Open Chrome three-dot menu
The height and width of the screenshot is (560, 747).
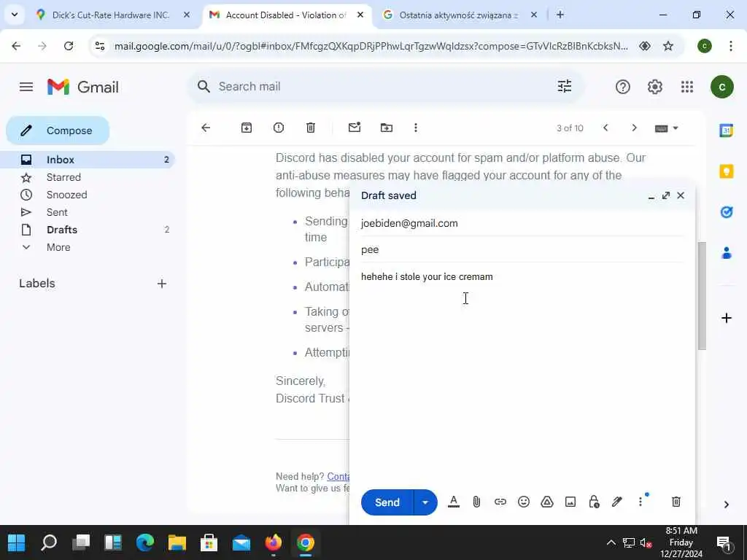pos(730,46)
